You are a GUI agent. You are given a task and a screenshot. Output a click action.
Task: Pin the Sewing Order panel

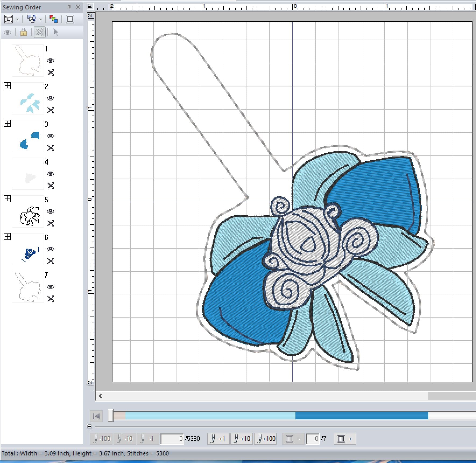pyautogui.click(x=69, y=7)
